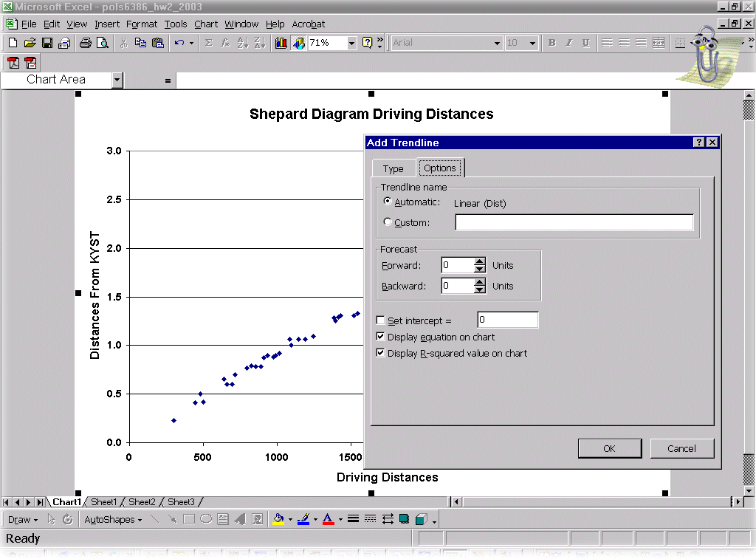The width and height of the screenshot is (756, 559).
Task: Click the Custom trendline name text field
Action: click(574, 222)
